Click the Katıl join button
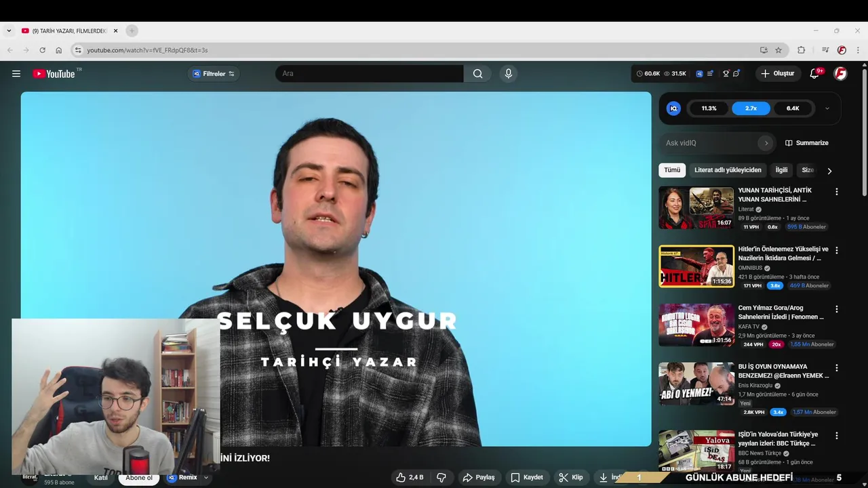 101,478
